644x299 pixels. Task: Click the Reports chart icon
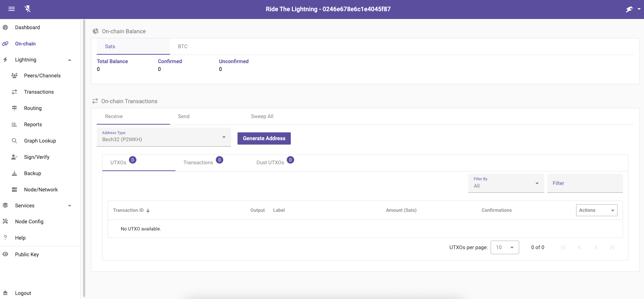[x=14, y=125]
